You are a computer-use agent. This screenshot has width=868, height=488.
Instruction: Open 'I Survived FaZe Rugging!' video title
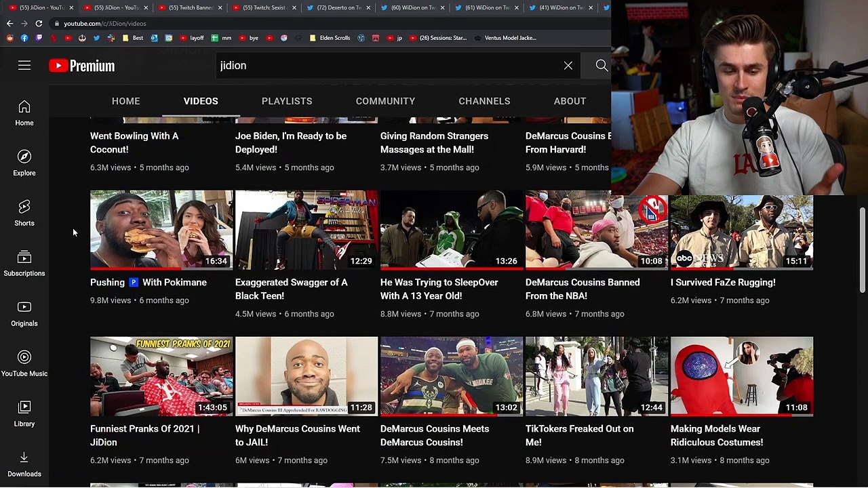click(x=723, y=283)
